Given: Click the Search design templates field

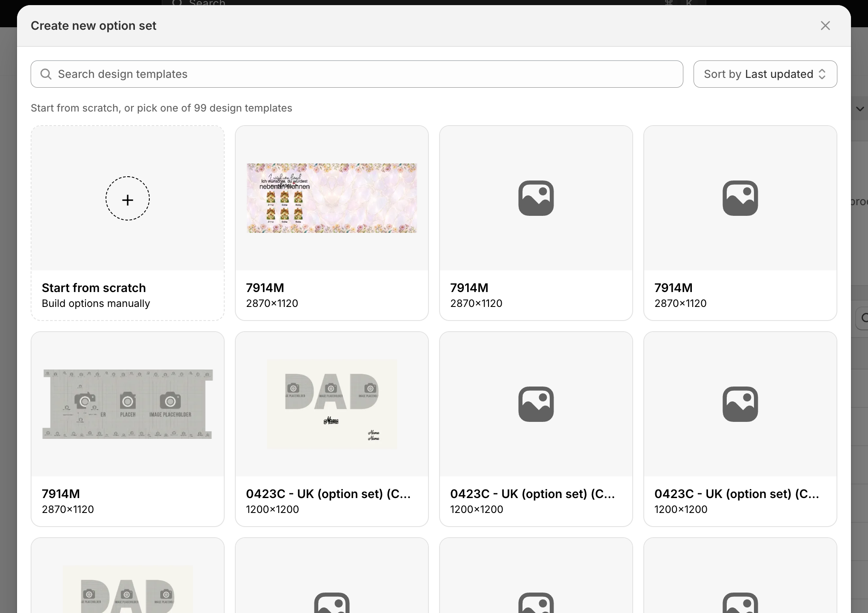Looking at the screenshot, I should (x=357, y=74).
